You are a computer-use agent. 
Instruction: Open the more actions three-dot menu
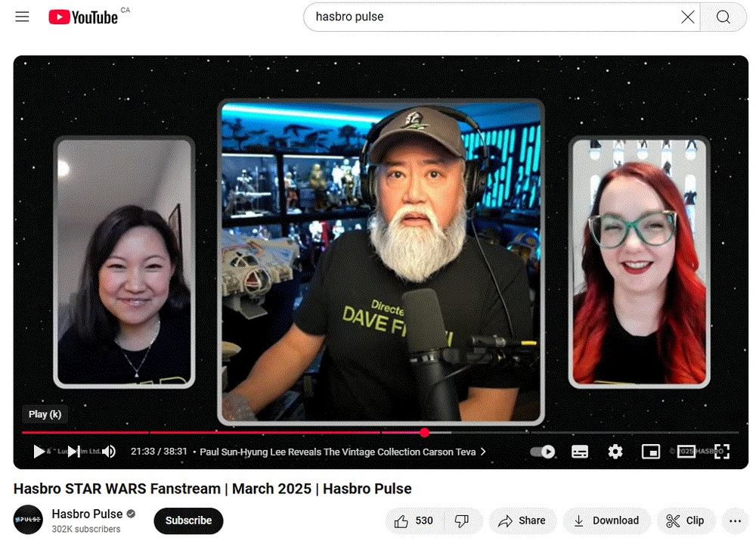[x=735, y=521]
